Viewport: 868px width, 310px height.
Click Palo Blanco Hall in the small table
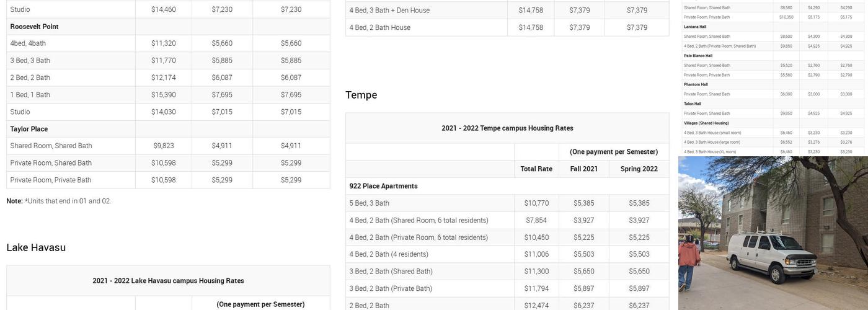698,56
